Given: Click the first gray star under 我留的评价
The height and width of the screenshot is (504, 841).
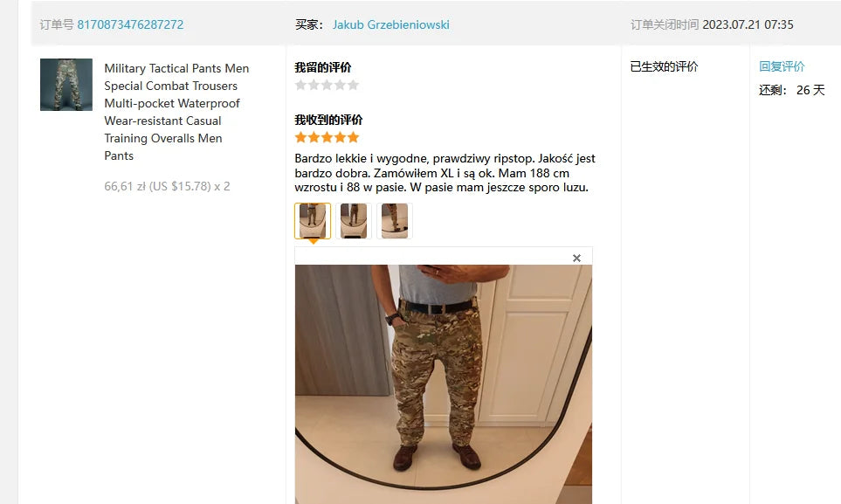Looking at the screenshot, I should tap(301, 85).
